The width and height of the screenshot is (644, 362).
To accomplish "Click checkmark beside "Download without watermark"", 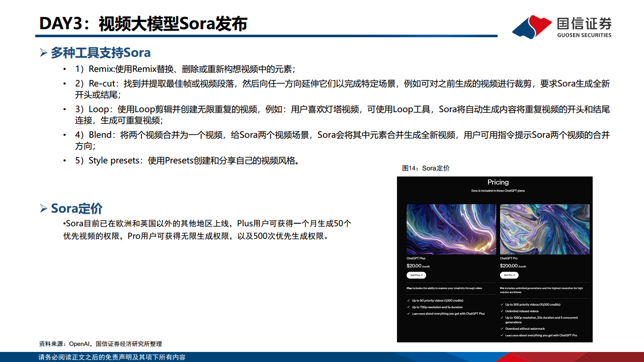I will coord(502,329).
